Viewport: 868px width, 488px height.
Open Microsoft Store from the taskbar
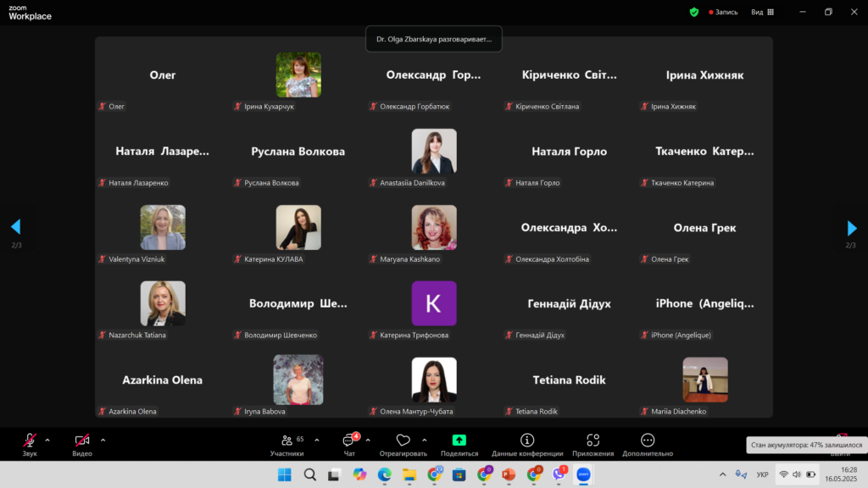pos(459,474)
